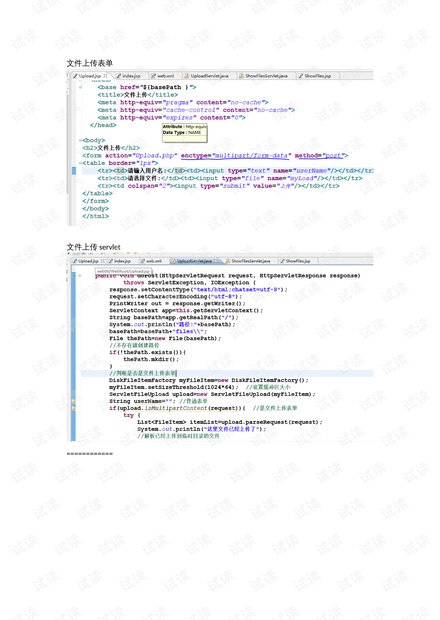Open web.xml tab above the HTML form code
Image resolution: width=440 pixels, height=620 pixels.
pos(162,76)
